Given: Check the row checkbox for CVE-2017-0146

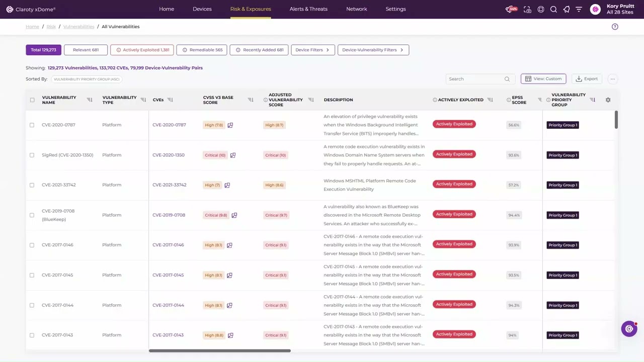Looking at the screenshot, I should (x=32, y=245).
